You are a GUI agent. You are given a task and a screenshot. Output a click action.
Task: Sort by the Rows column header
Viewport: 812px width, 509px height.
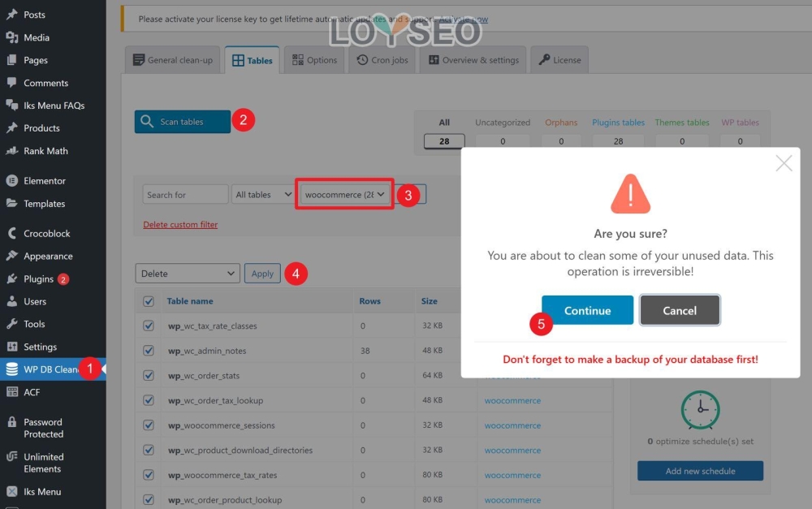click(x=369, y=301)
